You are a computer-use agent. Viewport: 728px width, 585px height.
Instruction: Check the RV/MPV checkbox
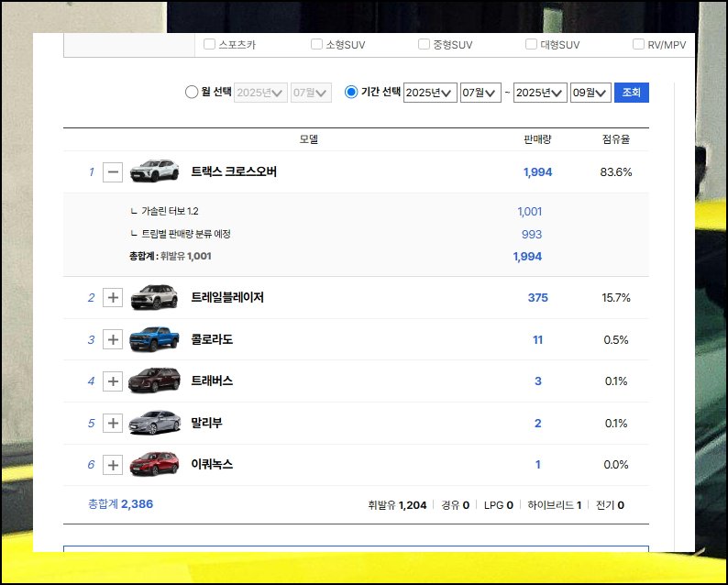(638, 44)
